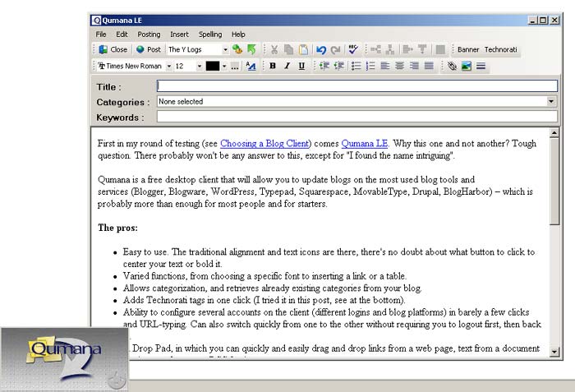
Task: Click the grayed square table icon
Action: 440,49
